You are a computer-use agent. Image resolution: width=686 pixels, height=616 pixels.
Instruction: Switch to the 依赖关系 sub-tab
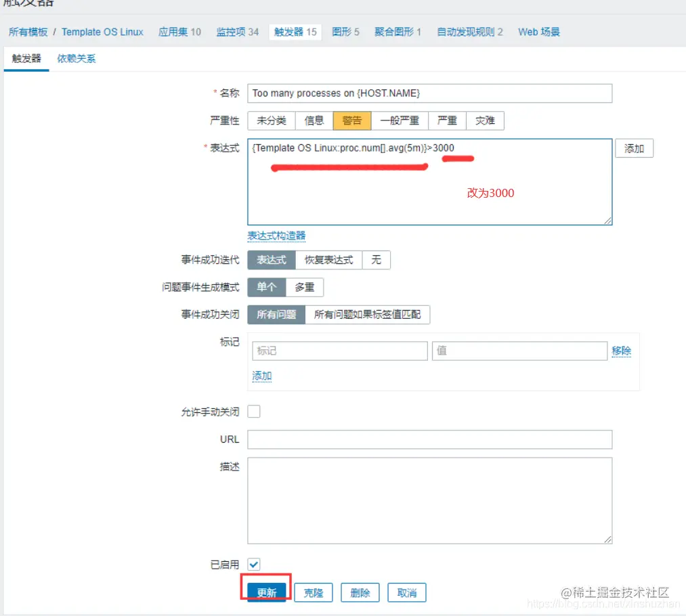pos(77,59)
